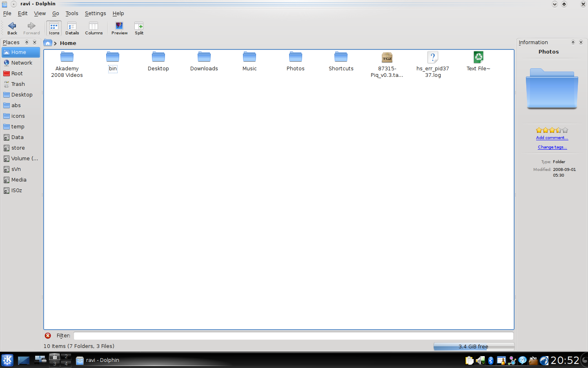The width and height of the screenshot is (588, 368).
Task: Click Add comment link
Action: tap(552, 138)
